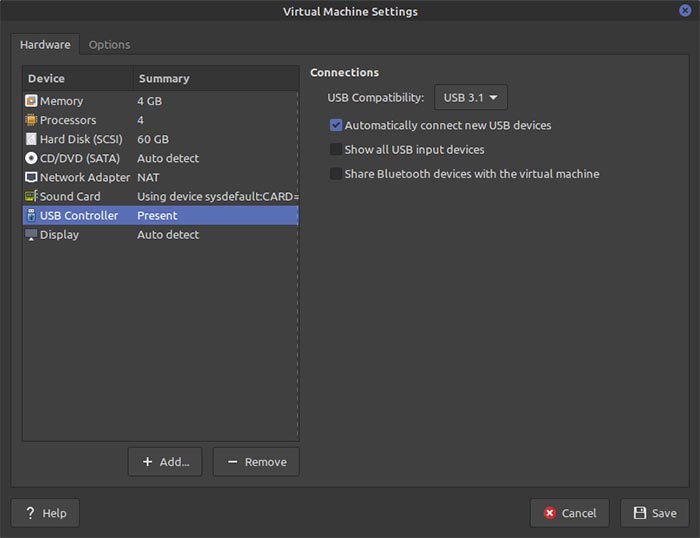Click the Network Adapter icon

(x=31, y=177)
